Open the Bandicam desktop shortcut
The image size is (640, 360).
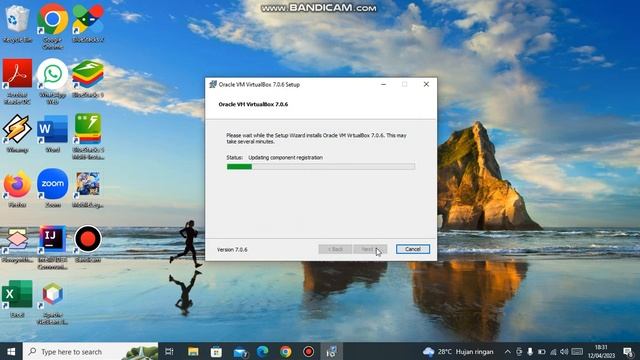click(x=88, y=244)
